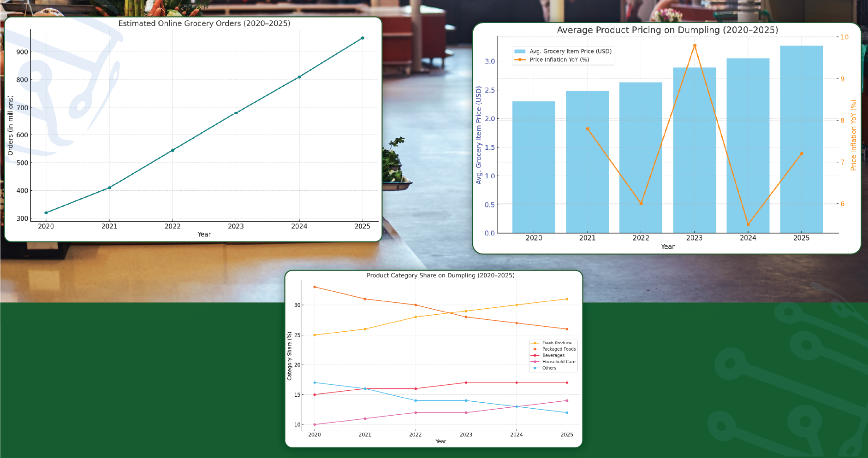The width and height of the screenshot is (868, 458).
Task: Click the Others line marker at 2020
Action: 314,382
